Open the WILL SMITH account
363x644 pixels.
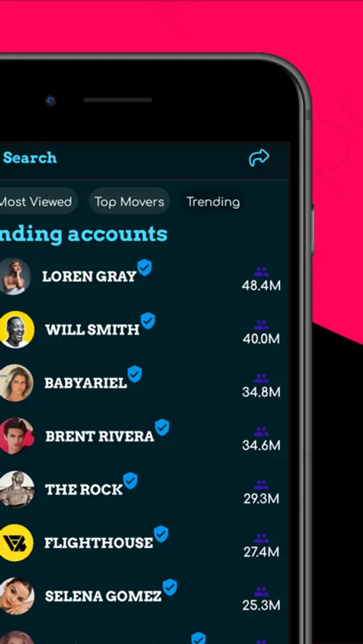point(92,329)
